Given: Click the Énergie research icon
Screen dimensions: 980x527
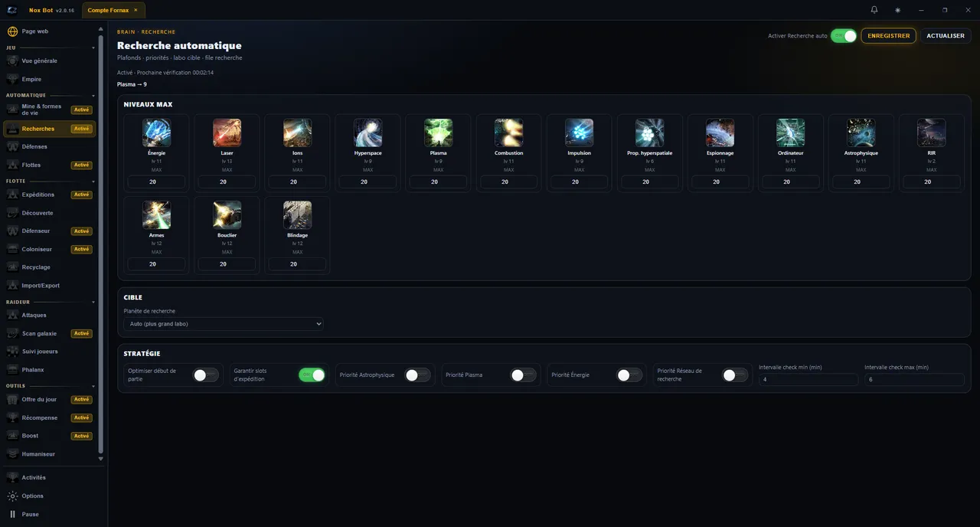Looking at the screenshot, I should [156, 133].
